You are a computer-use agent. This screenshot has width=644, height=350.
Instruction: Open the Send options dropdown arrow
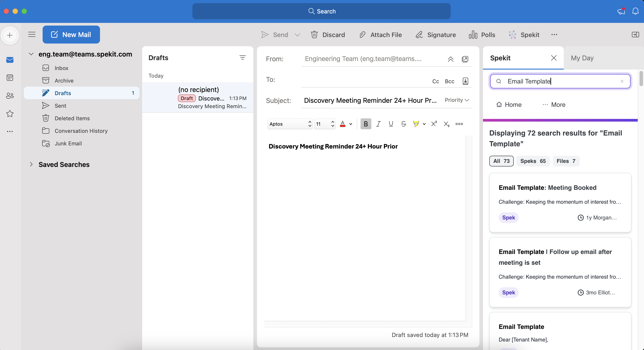pyautogui.click(x=297, y=35)
